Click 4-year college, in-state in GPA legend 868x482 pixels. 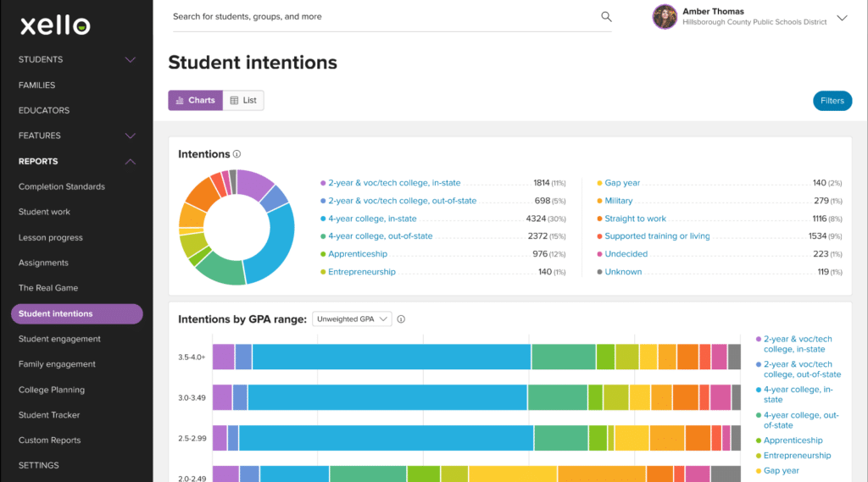point(798,395)
